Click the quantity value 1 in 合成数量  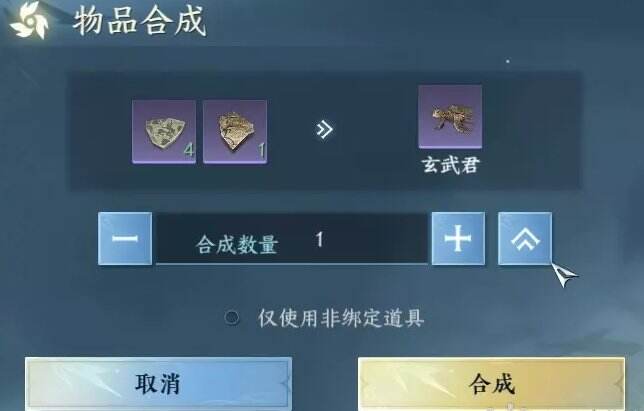click(x=320, y=239)
